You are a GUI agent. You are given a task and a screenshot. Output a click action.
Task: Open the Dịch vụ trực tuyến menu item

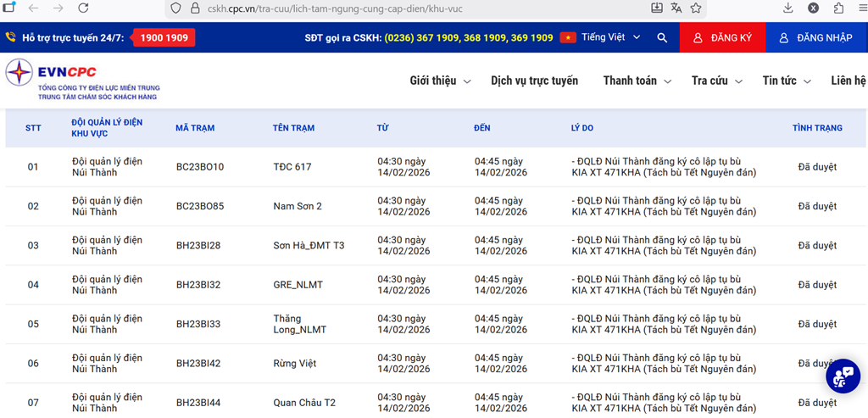coord(534,81)
